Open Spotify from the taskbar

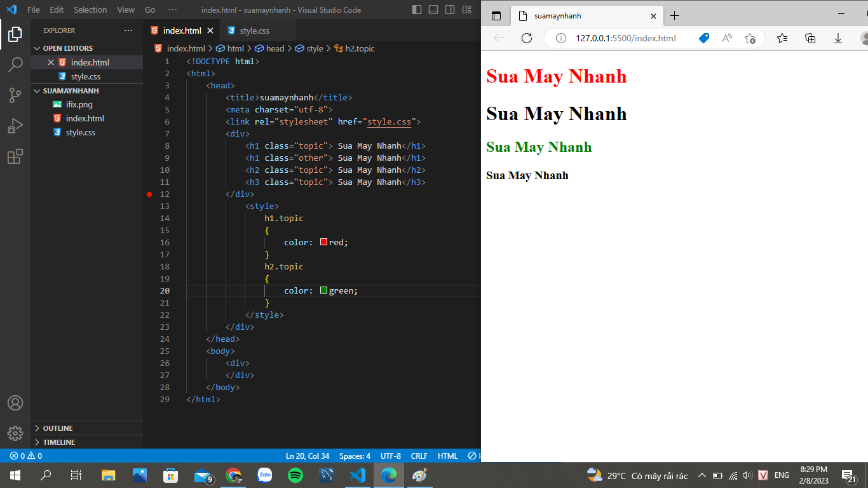coord(295,475)
